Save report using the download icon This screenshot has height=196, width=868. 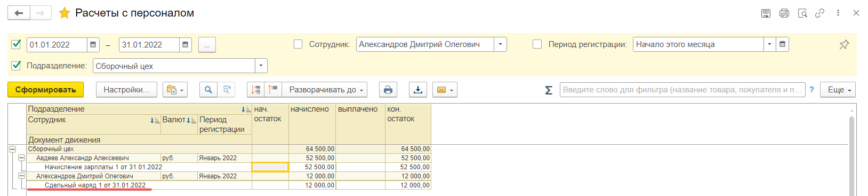click(x=418, y=90)
